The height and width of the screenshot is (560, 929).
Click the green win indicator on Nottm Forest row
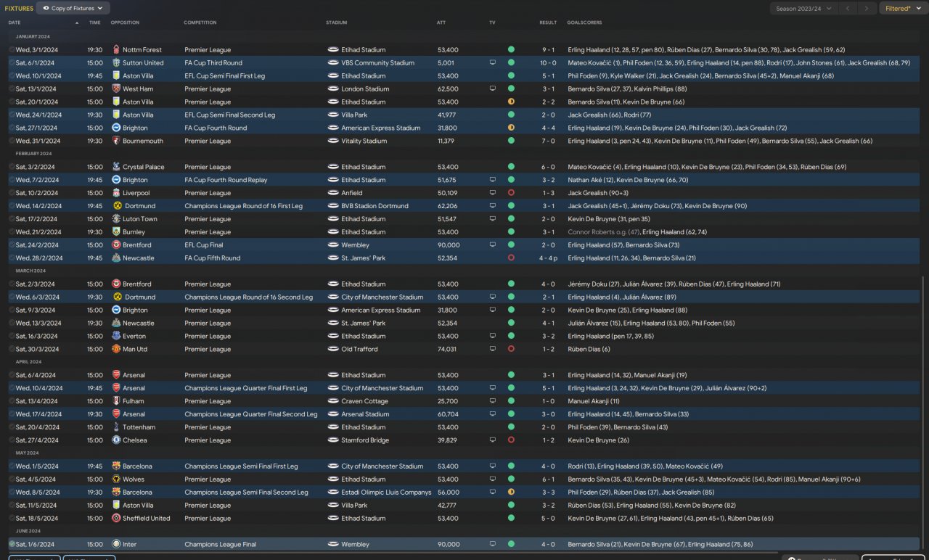point(511,50)
